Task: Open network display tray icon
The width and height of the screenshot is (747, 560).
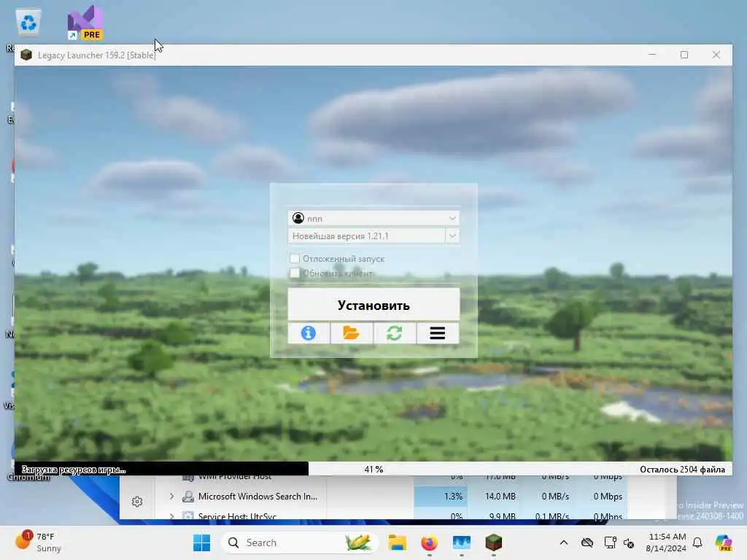Action: tap(610, 542)
